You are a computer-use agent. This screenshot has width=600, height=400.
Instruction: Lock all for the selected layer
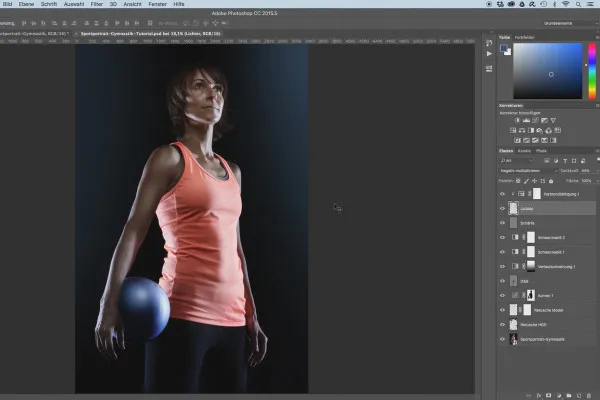[x=551, y=181]
